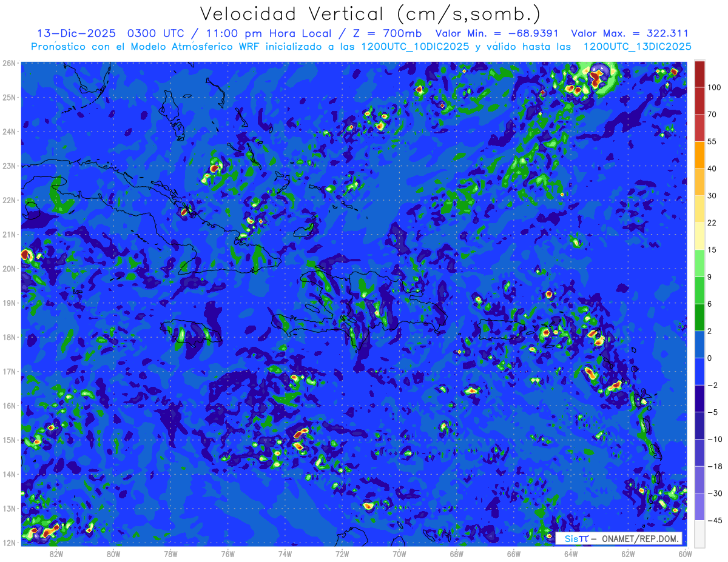Click the 'SisTT - ONAMET/REP.DOM.' credit box
The image size is (728, 562).
(619, 538)
